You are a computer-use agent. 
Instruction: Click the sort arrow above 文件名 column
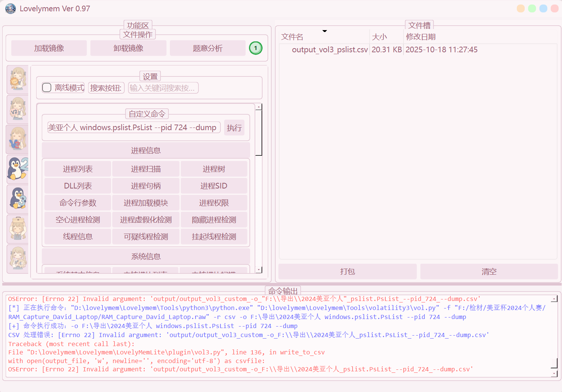(324, 31)
